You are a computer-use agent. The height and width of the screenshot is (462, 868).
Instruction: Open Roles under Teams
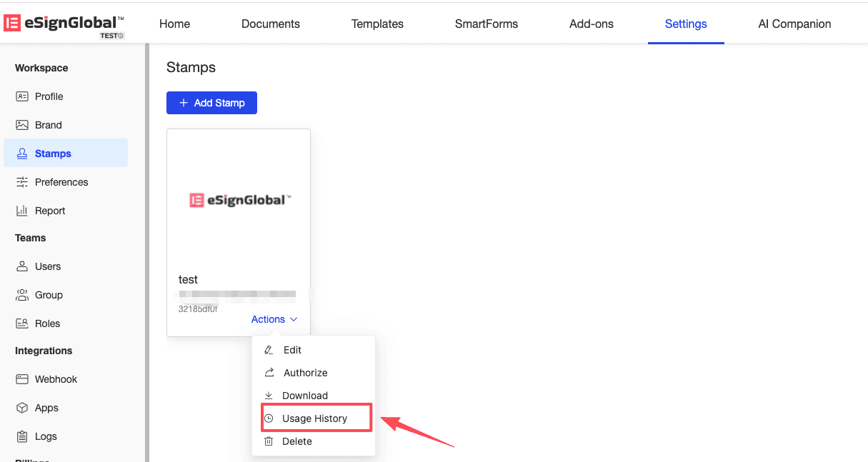(x=66, y=323)
